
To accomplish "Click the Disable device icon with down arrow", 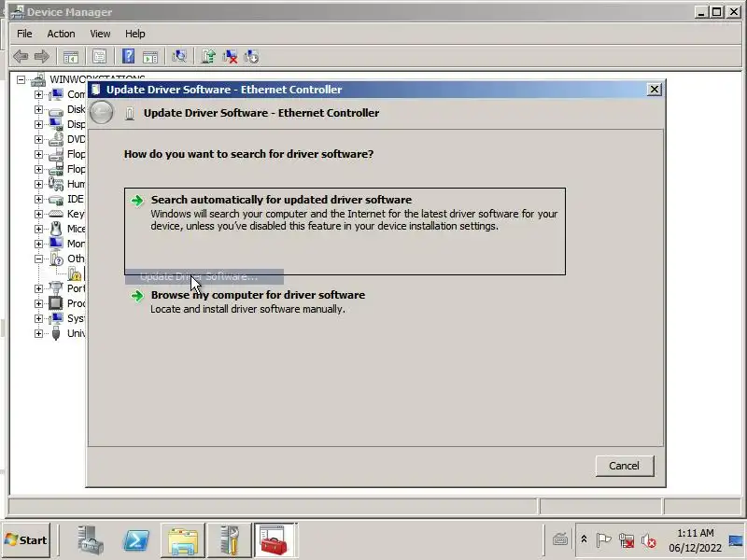I will coord(251,57).
